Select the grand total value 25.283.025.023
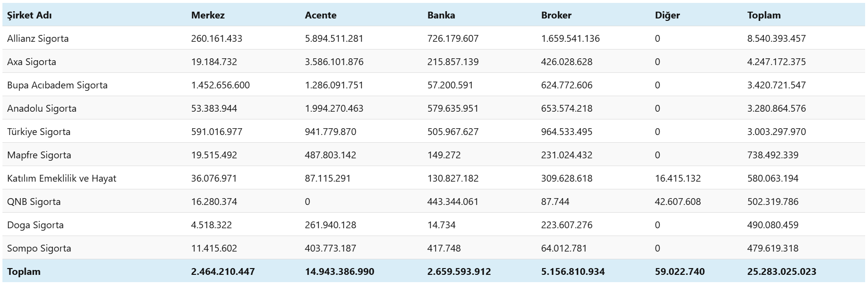The width and height of the screenshot is (868, 287). pos(781,271)
